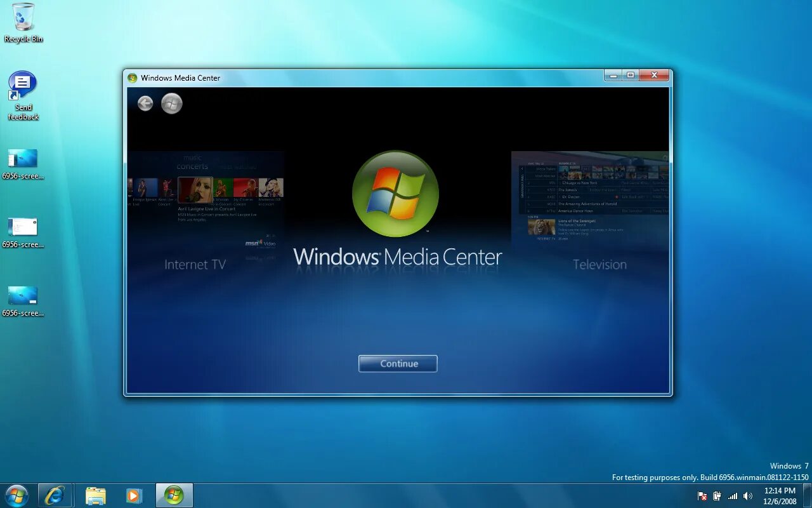Click the large Windows Media Center orb logo
Image resolution: width=812 pixels, height=508 pixels.
[x=395, y=194]
